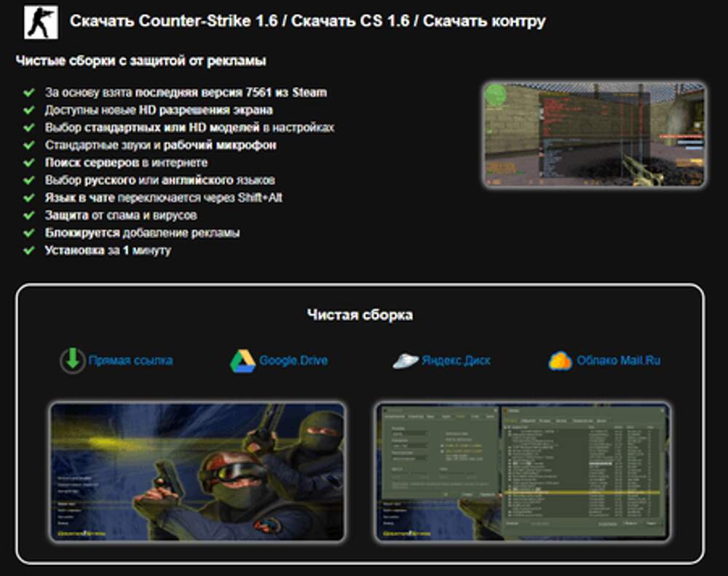Download via the 'Google.Drive' text link
728x576 pixels.
click(293, 360)
